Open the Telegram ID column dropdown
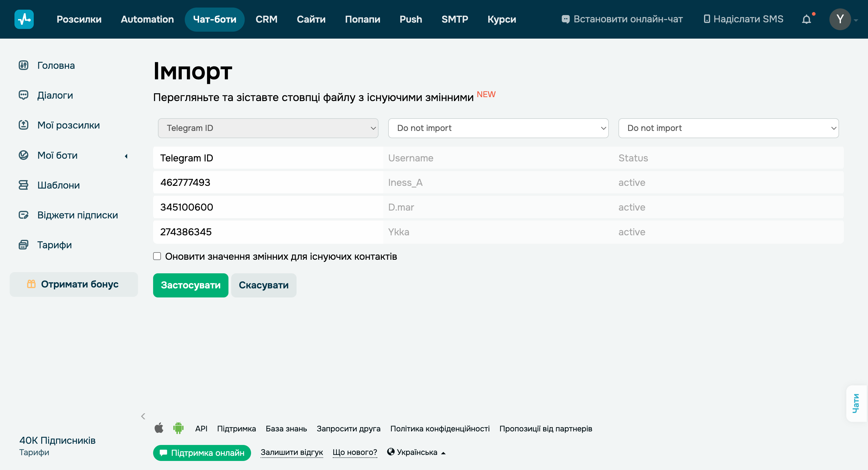The height and width of the screenshot is (470, 868). coord(268,128)
